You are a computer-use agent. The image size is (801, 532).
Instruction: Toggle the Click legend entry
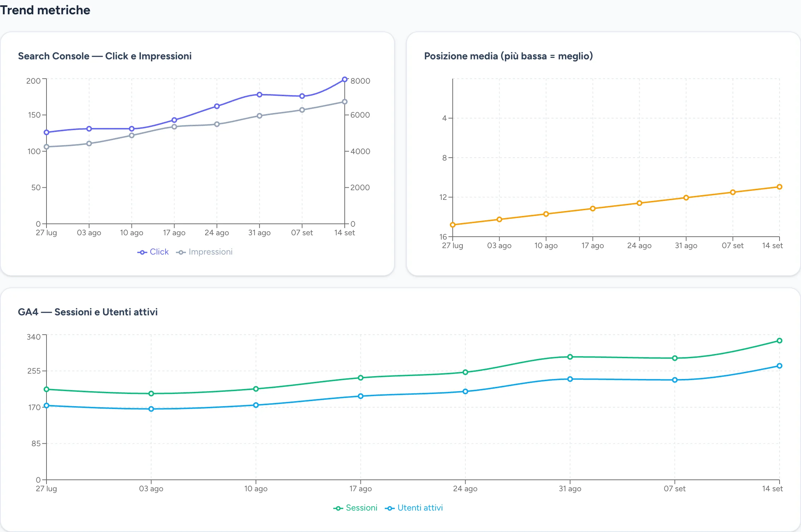coord(153,252)
